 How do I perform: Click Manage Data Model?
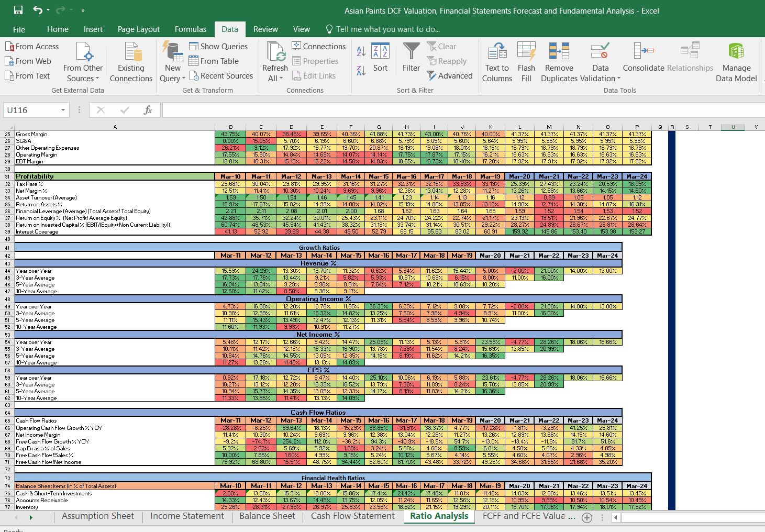point(736,62)
